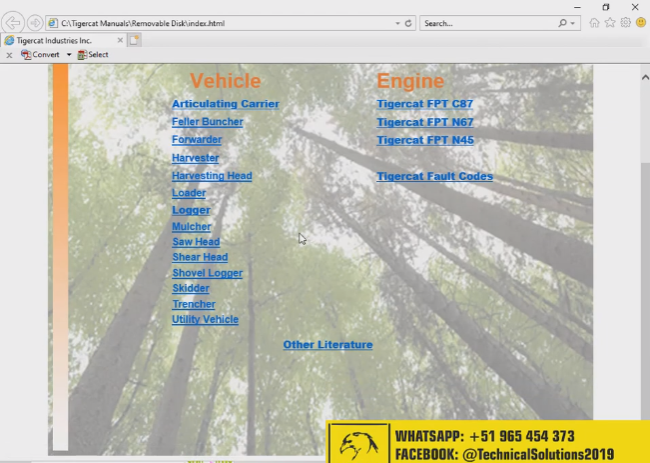The image size is (650, 463).
Task: Expand the address bar history dropdown
Action: tap(398, 22)
